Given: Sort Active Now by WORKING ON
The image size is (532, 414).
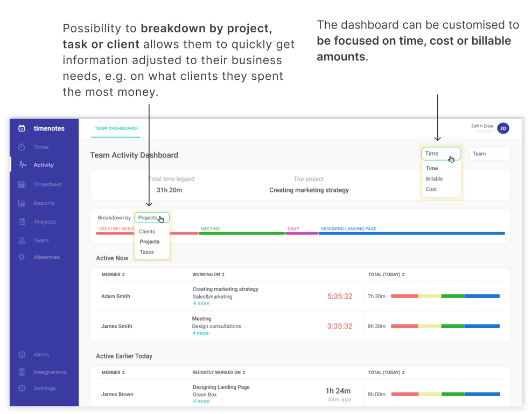Looking at the screenshot, I should pos(208,274).
